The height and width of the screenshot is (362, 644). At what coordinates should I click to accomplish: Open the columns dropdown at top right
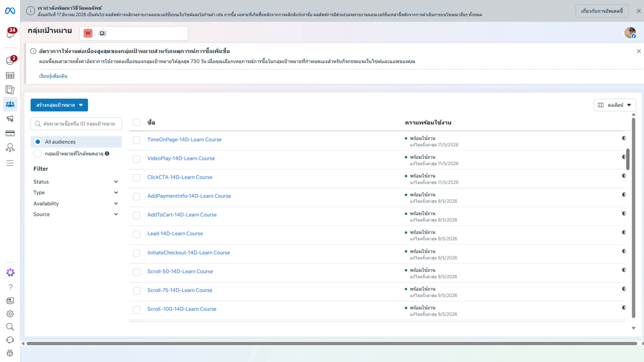click(615, 105)
